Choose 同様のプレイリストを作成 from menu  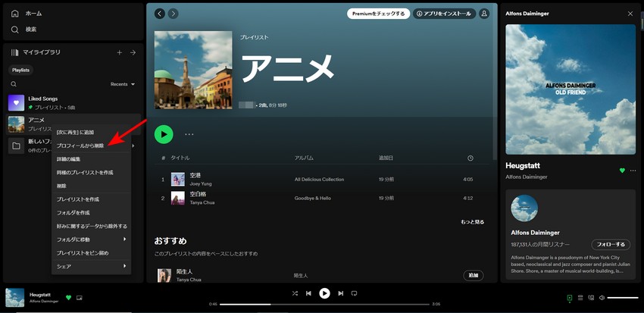click(x=91, y=173)
